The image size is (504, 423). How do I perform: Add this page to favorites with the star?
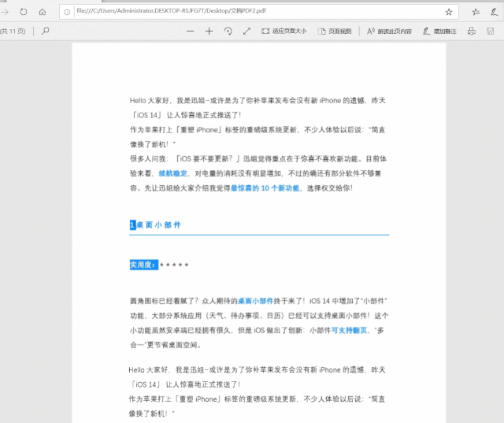(x=449, y=13)
